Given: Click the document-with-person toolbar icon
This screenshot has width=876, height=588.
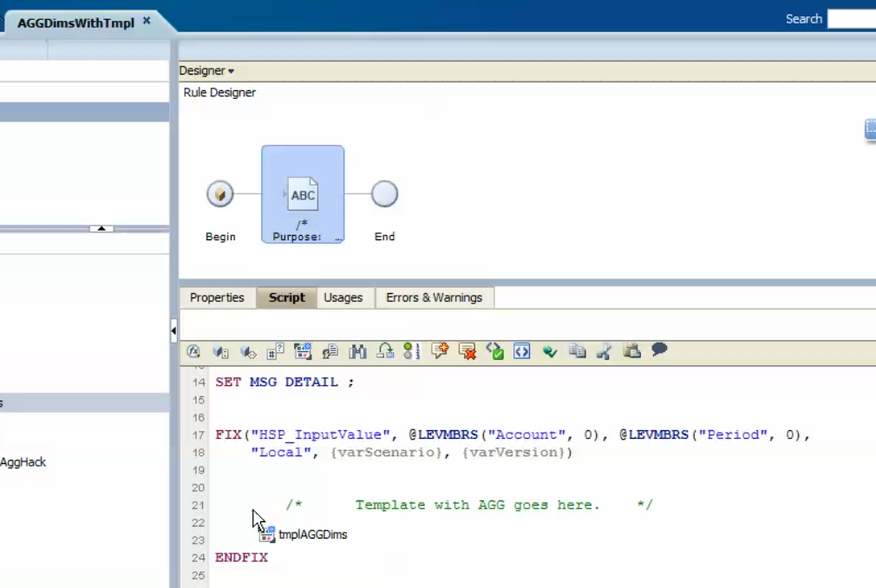Looking at the screenshot, I should 330,351.
